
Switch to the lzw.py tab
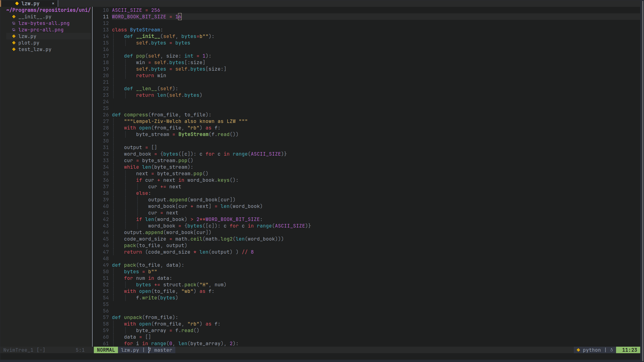[x=30, y=4]
